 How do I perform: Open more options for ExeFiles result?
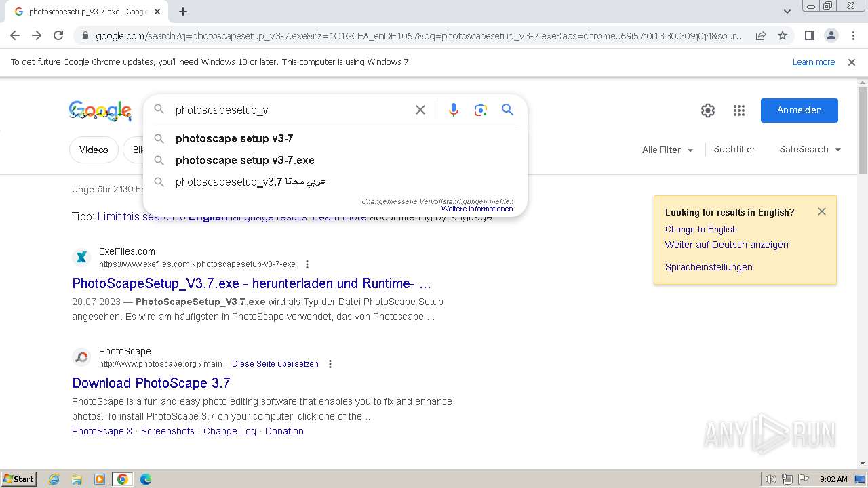click(x=307, y=264)
